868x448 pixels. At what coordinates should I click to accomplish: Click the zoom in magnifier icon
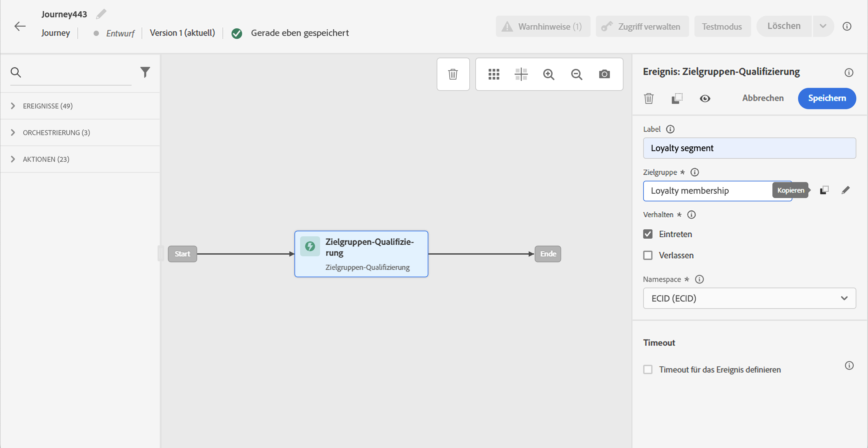pyautogui.click(x=549, y=74)
